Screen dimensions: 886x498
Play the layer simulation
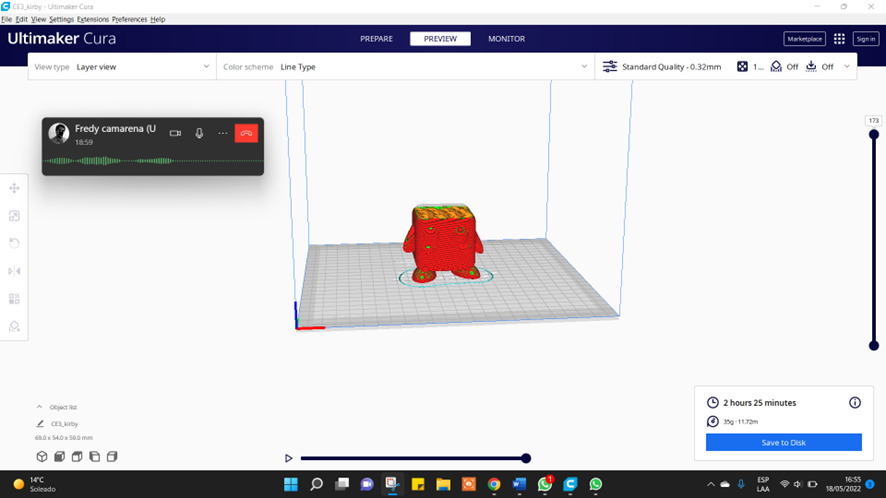tap(288, 458)
